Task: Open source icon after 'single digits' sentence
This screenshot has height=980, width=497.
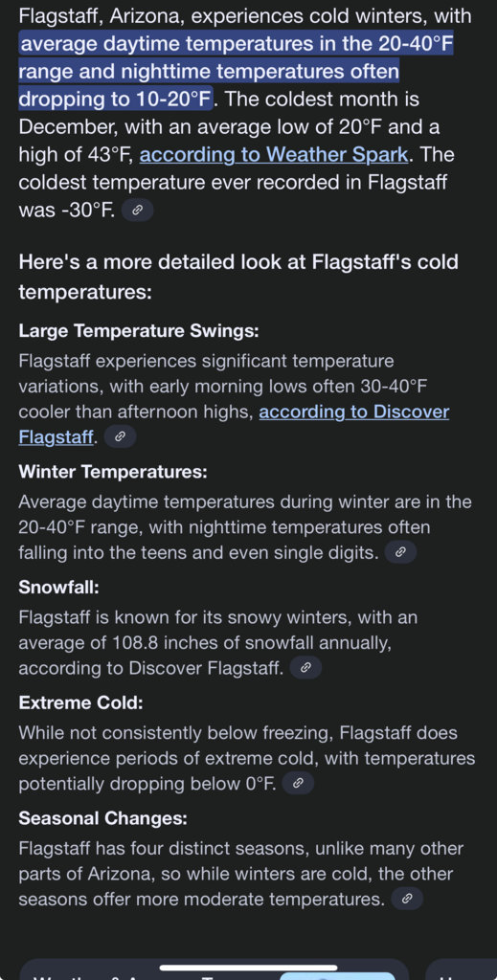Action: (400, 552)
